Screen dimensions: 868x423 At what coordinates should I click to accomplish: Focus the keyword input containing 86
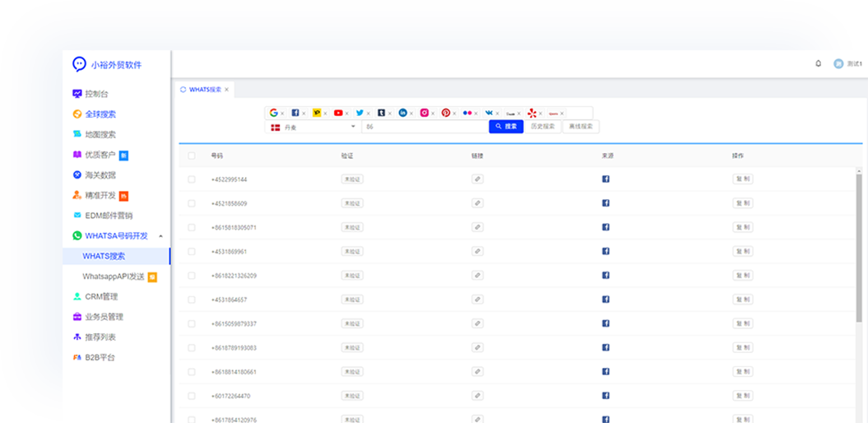[425, 127]
